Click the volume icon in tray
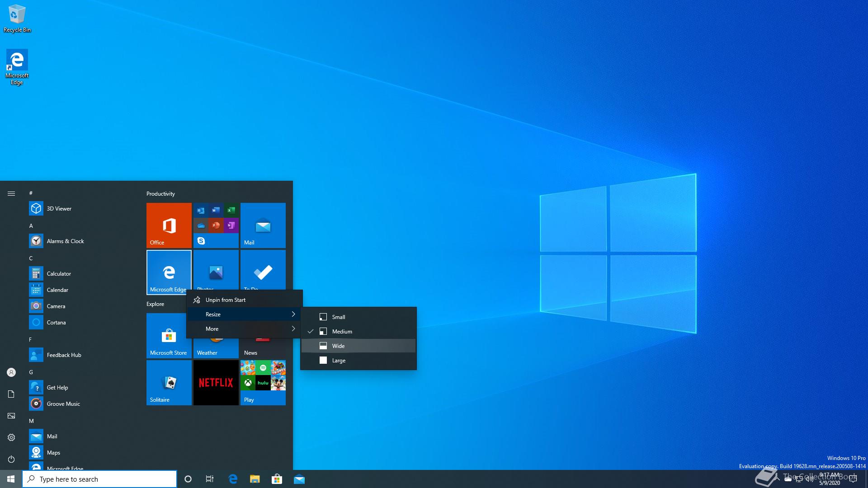 coord(810,479)
